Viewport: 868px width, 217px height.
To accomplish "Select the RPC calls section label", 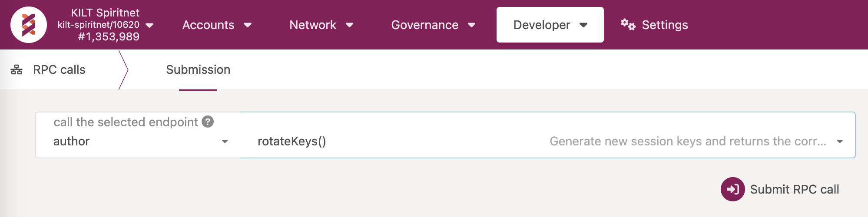I will pyautogui.click(x=59, y=70).
